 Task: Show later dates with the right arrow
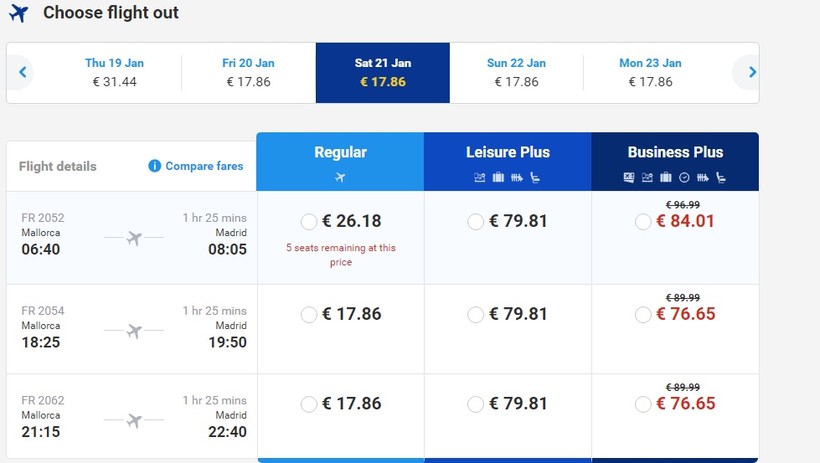pyautogui.click(x=751, y=72)
